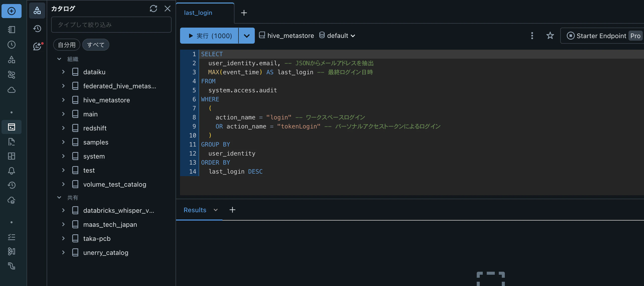Select the SQL Editor icon in sidebar
This screenshot has height=286, width=644.
(x=12, y=127)
